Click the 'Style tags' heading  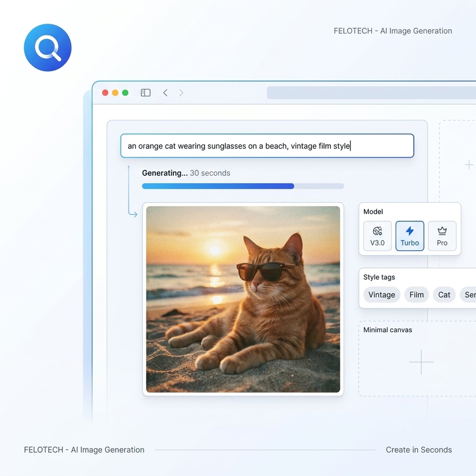[379, 277]
